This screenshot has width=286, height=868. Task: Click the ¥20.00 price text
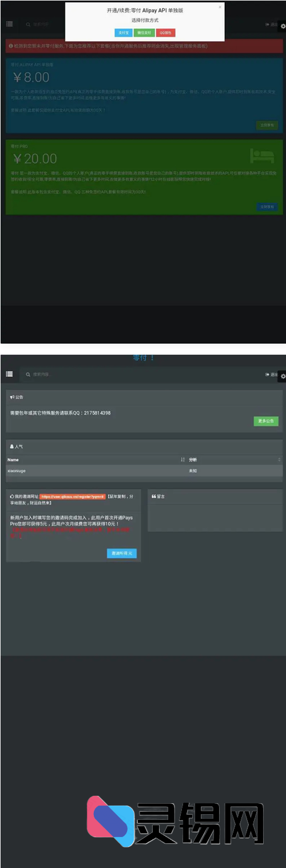[34, 158]
